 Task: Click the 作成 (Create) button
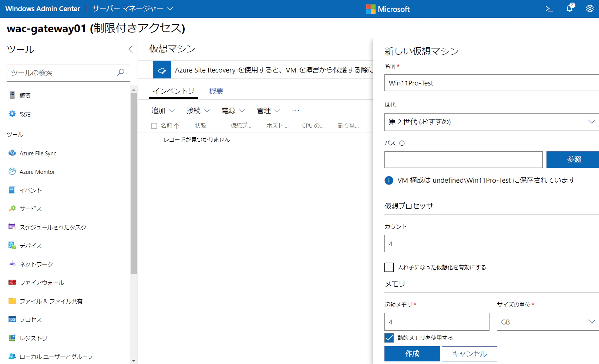[x=412, y=354]
